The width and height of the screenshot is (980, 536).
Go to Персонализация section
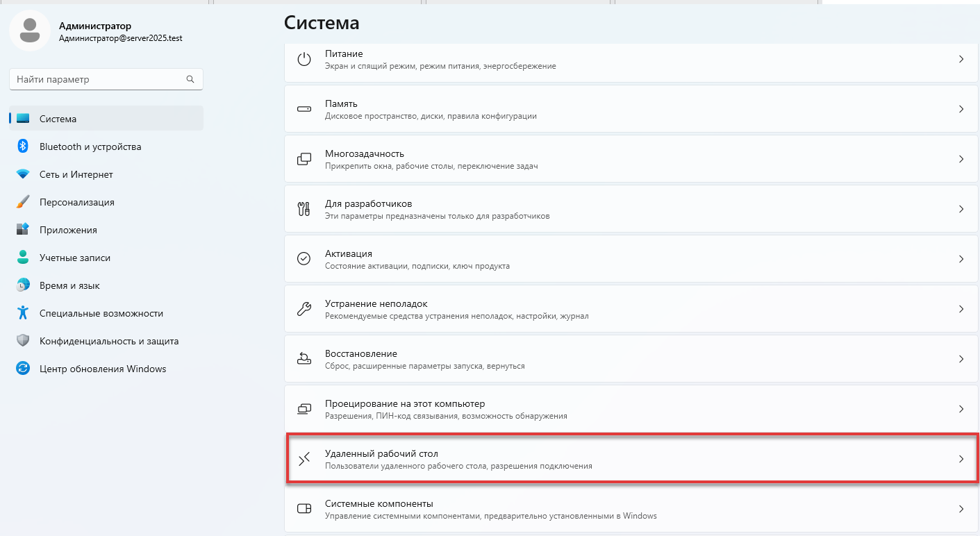point(106,202)
